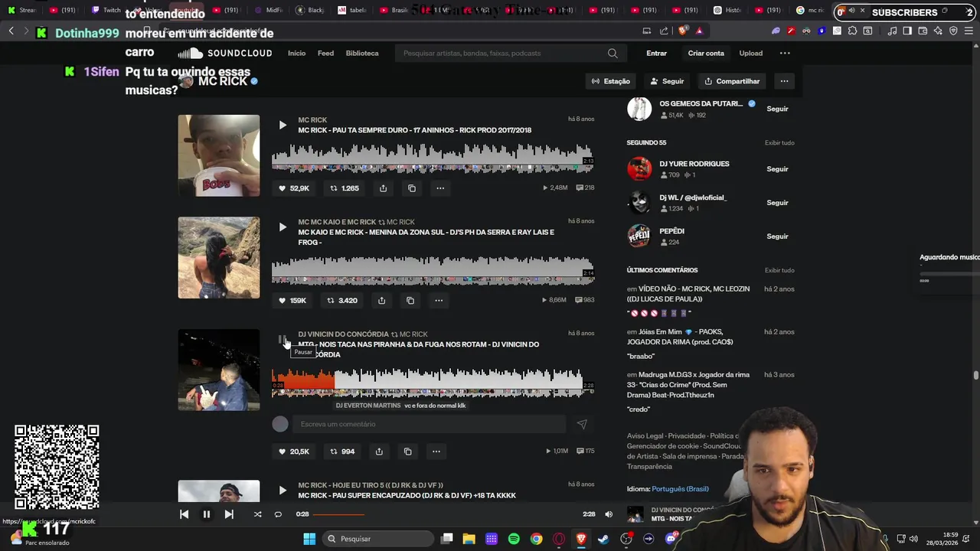Play the track PAU TA SEMPRE DURO
The width and height of the screenshot is (980, 551).
point(283,125)
